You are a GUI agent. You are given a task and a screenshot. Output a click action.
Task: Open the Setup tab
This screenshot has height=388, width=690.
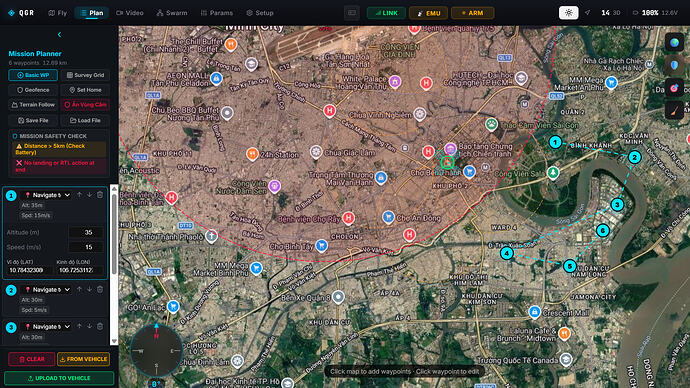coord(260,13)
